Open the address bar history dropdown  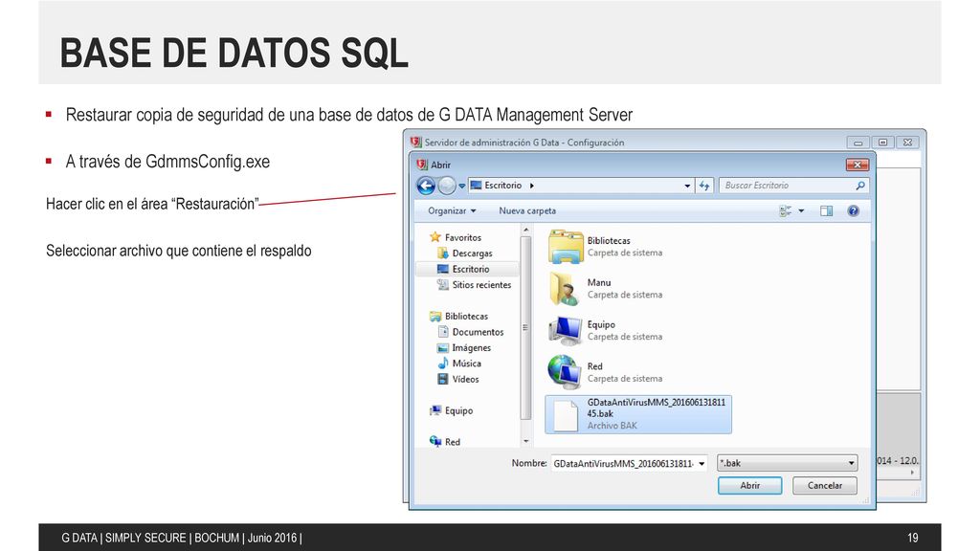[x=687, y=186]
